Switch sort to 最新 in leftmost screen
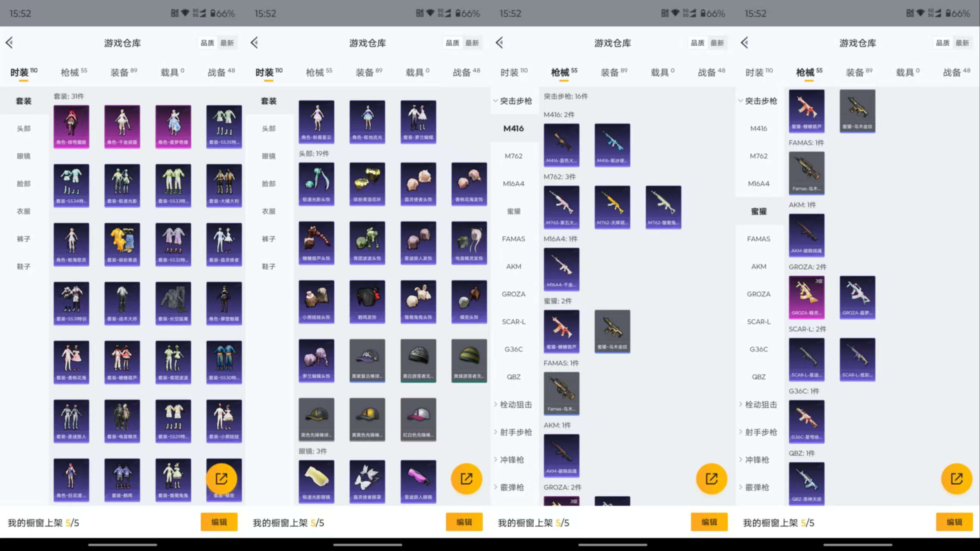 pos(227,43)
